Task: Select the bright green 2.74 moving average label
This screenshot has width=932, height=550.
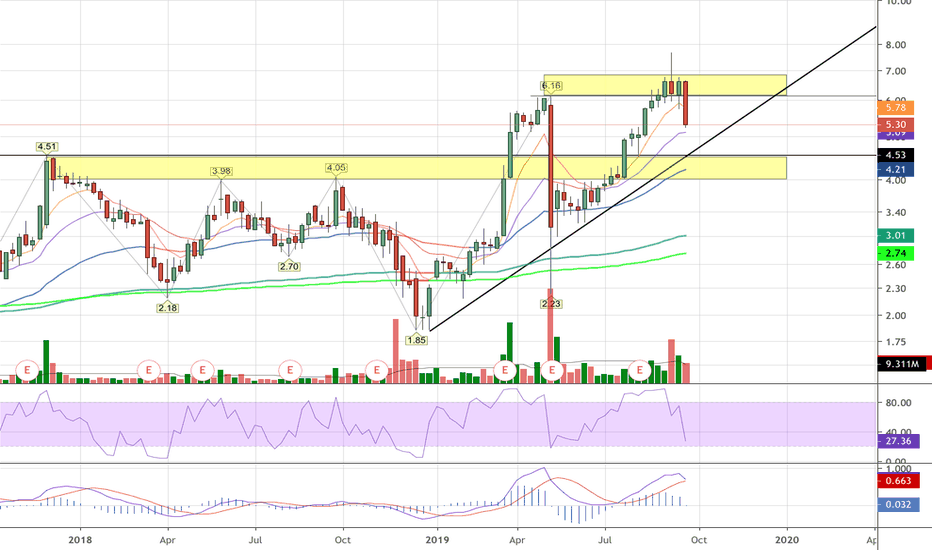Action: [x=895, y=253]
